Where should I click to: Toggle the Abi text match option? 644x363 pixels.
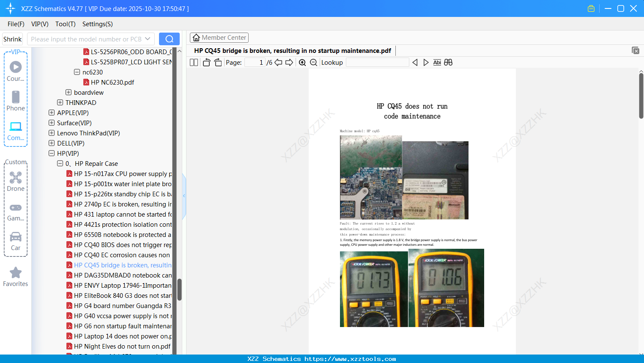437,63
